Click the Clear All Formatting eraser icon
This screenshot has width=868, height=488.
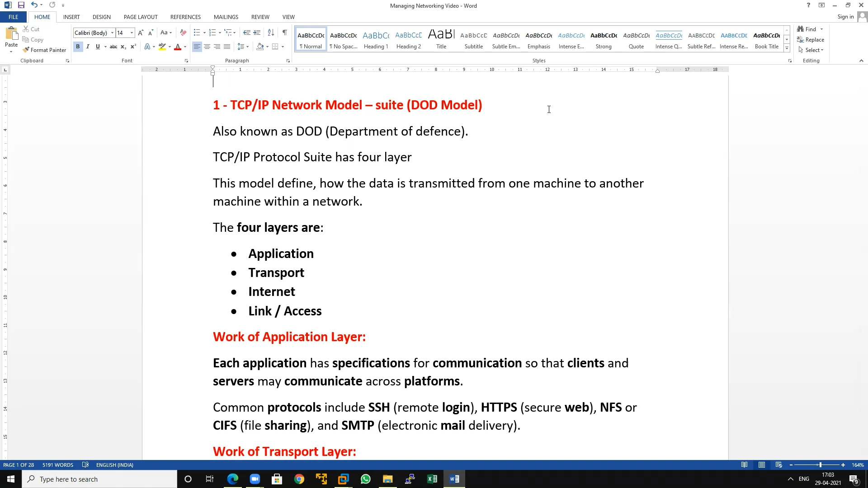click(x=183, y=33)
